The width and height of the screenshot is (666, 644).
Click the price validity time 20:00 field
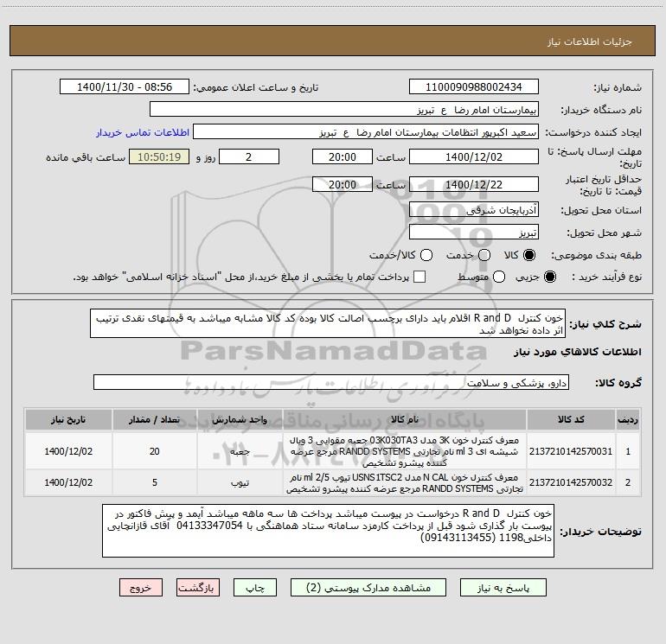click(343, 184)
